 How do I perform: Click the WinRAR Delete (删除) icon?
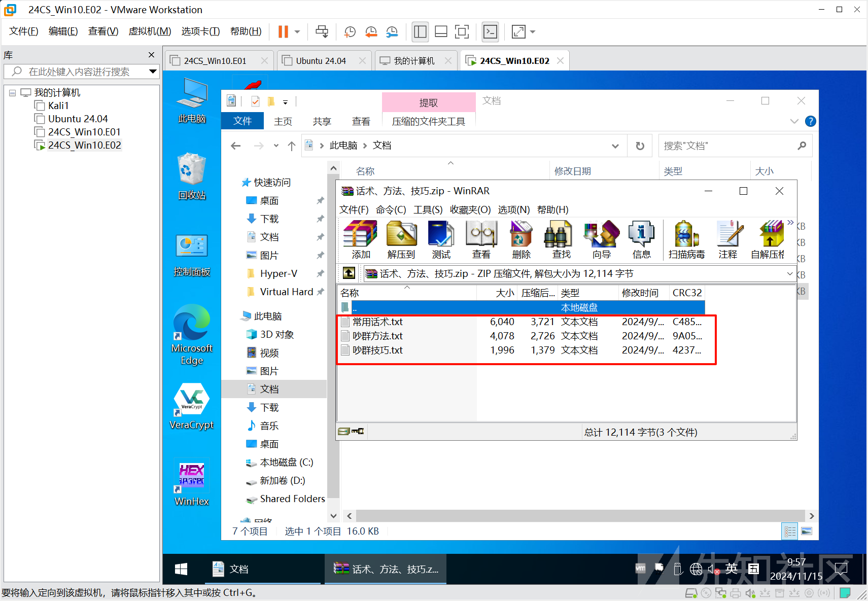(521, 240)
